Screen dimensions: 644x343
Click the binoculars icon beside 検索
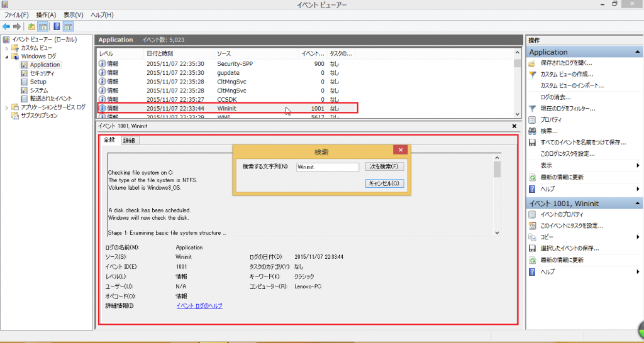pos(533,131)
